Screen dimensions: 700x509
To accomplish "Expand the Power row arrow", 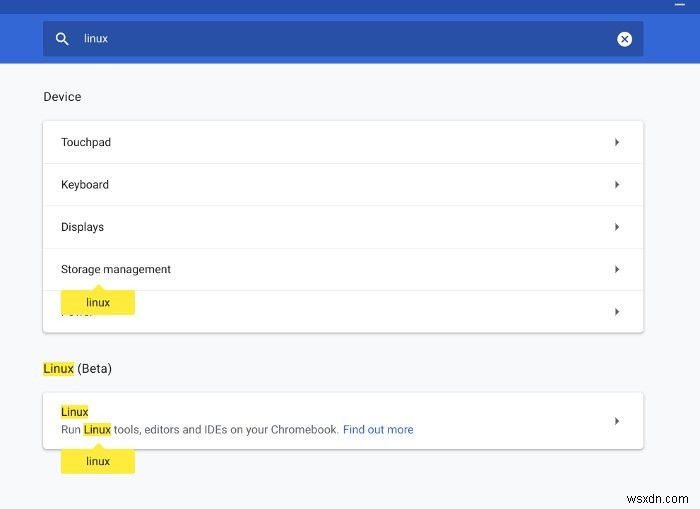I will (x=617, y=312).
